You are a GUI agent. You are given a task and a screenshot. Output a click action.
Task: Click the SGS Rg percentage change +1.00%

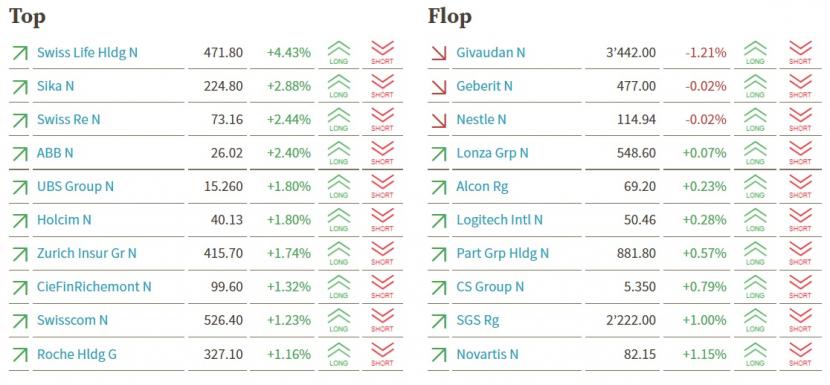[x=705, y=320]
